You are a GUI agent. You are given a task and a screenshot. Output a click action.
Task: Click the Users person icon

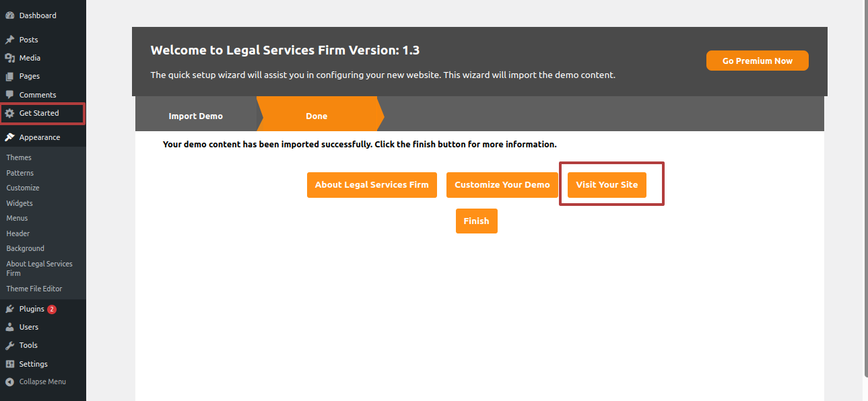[x=9, y=327]
